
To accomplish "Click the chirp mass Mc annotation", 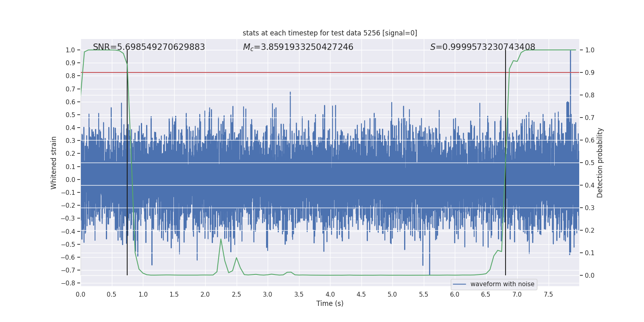I will [x=298, y=47].
